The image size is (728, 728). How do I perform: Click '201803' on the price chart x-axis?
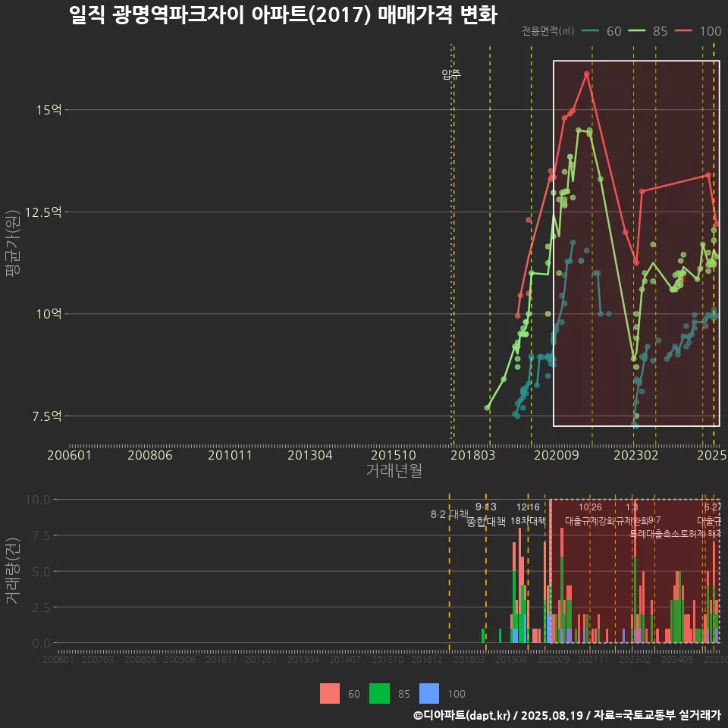pyautogui.click(x=472, y=455)
